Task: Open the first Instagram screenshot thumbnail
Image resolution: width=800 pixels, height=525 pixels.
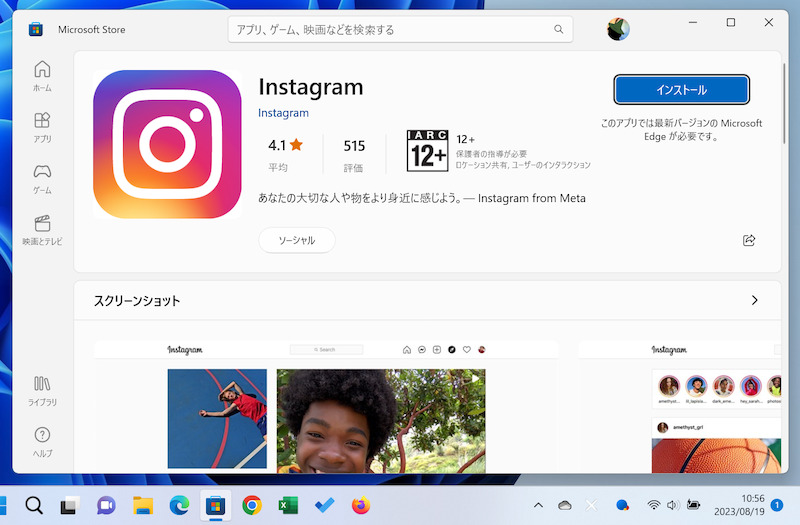Action: tap(325, 405)
